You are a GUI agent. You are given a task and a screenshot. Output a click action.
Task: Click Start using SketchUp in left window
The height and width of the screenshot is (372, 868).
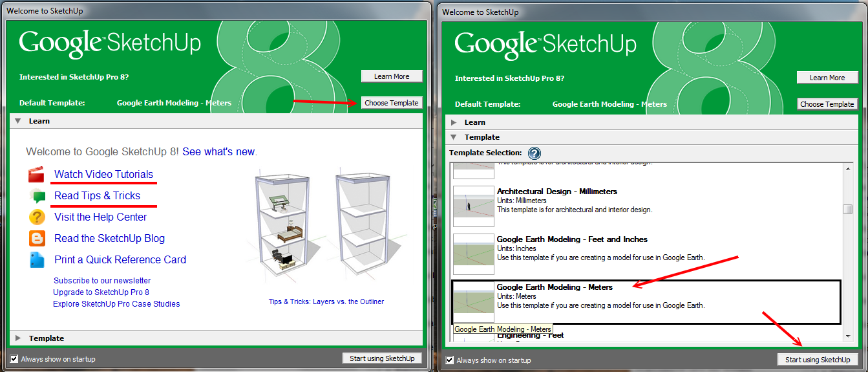(x=383, y=358)
